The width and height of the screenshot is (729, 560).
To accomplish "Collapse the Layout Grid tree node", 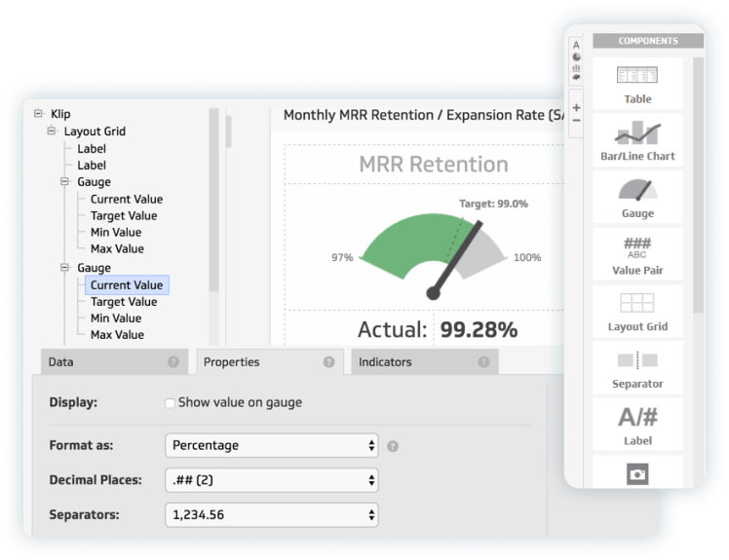I will [x=52, y=131].
